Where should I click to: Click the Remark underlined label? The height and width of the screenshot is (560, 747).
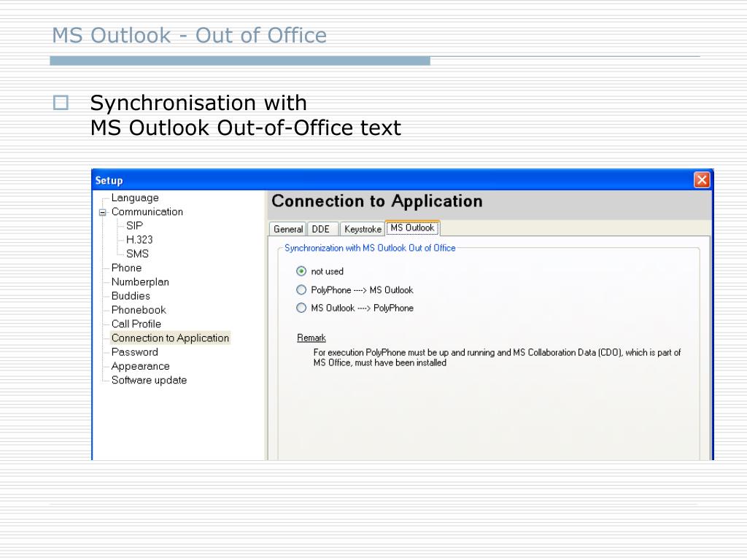click(311, 338)
